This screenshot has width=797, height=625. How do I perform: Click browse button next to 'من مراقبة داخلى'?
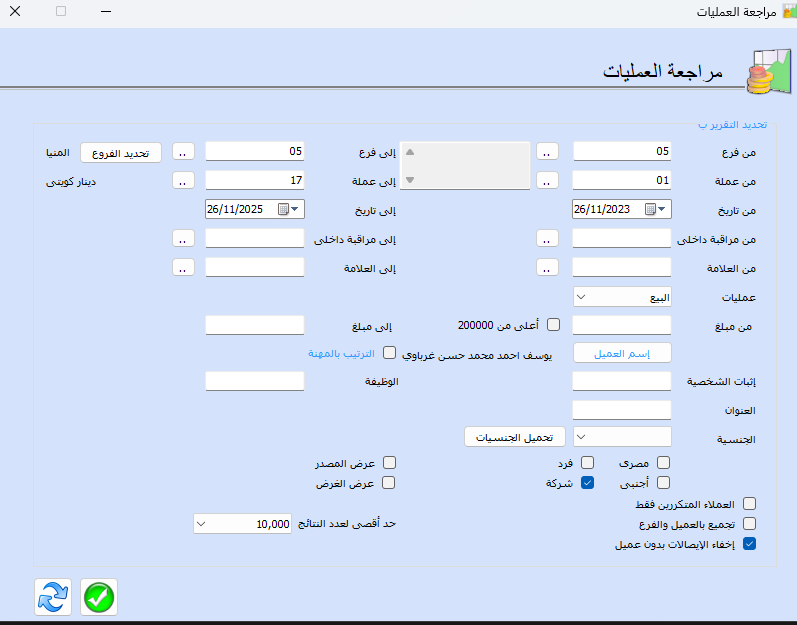547,239
